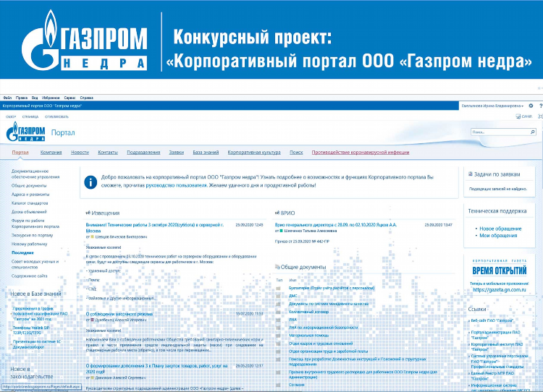Image resolution: width=543 pixels, height=392 pixels.
Task: Open the Корпоративная культура navigation item
Action: [254, 152]
